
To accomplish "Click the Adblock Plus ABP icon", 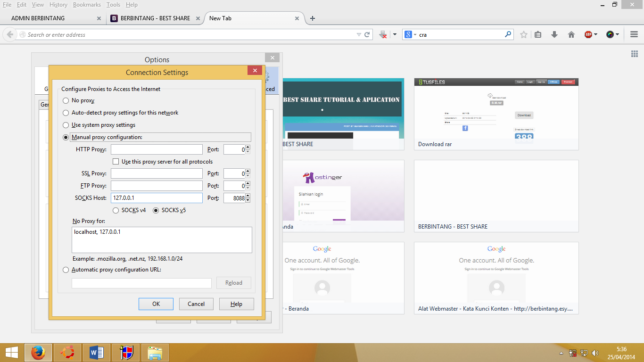I will click(588, 34).
